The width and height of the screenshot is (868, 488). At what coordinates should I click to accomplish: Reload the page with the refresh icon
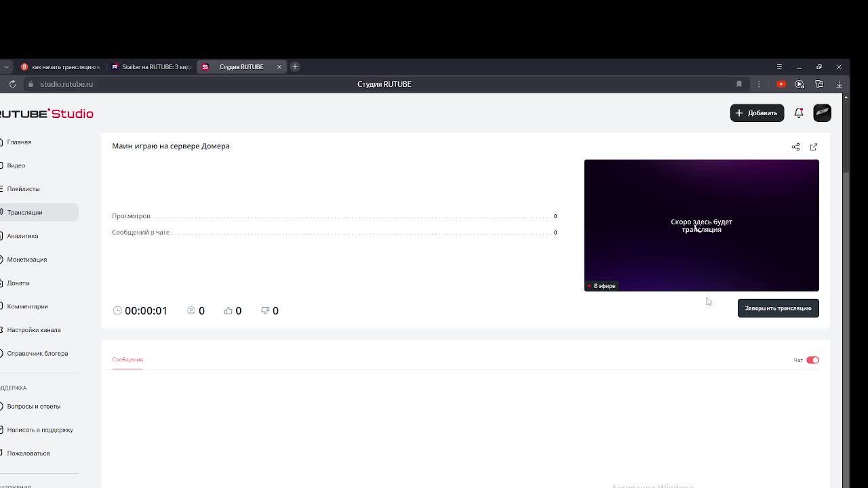pos(12,84)
